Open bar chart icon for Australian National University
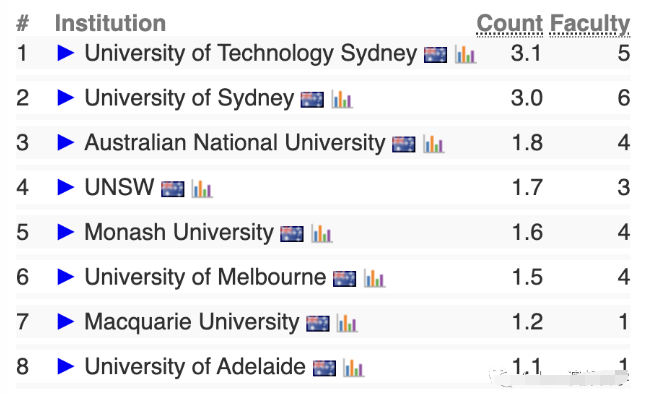 (x=434, y=144)
